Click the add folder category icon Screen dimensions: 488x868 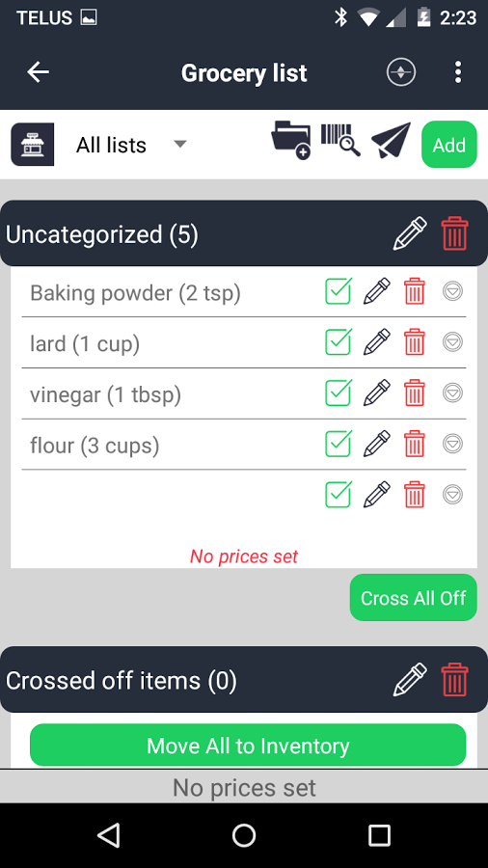pos(291,141)
